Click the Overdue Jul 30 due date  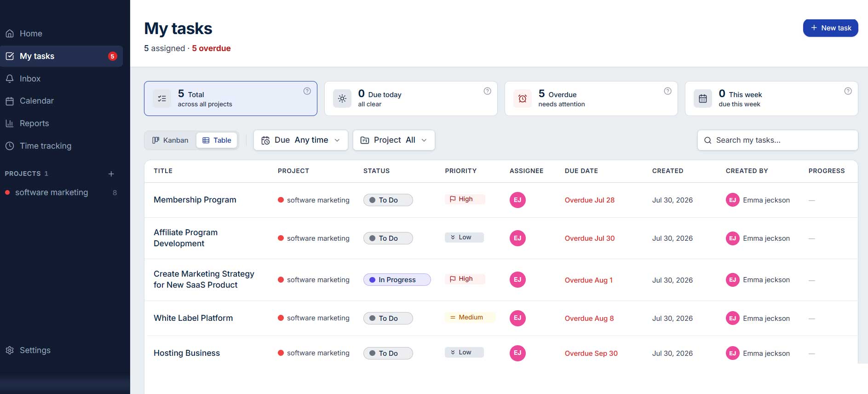click(589, 238)
